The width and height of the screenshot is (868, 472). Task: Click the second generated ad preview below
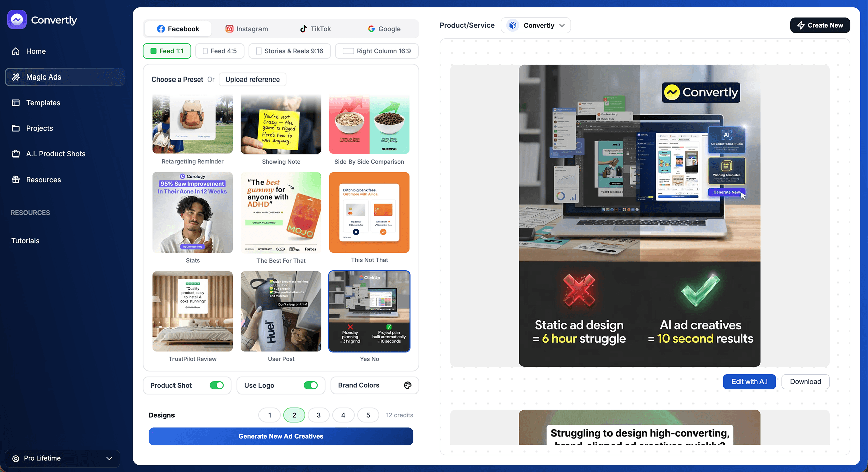tap(640, 427)
